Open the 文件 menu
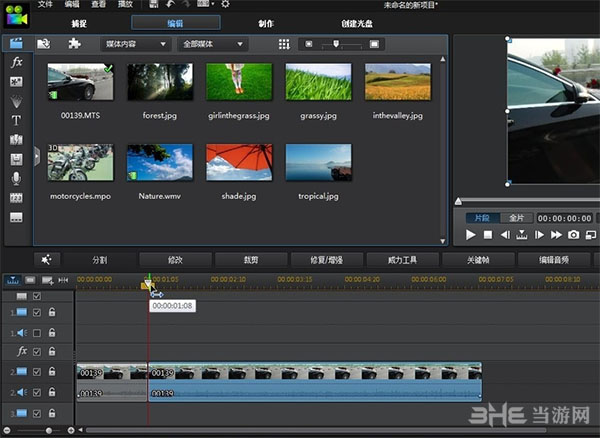600x438 pixels. (45, 4)
